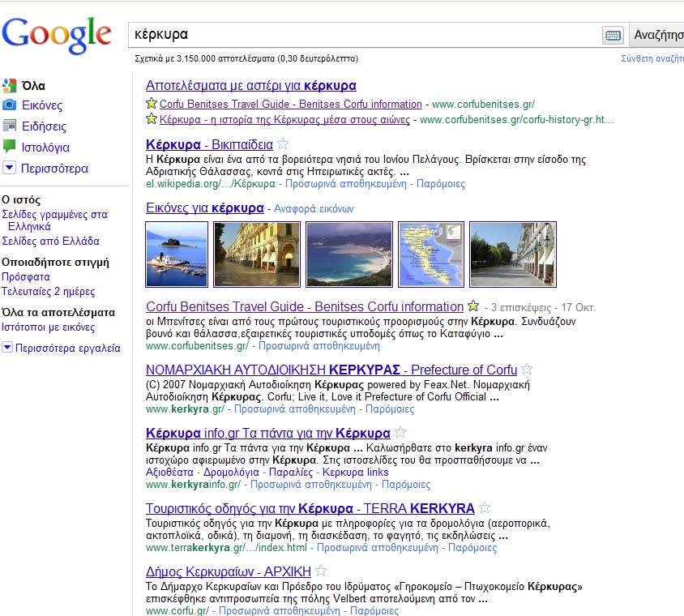684x616 pixels.
Task: Open starred Κέρκυρα - η ιστορία της Κέρκυρας link
Action: pyautogui.click(x=284, y=119)
